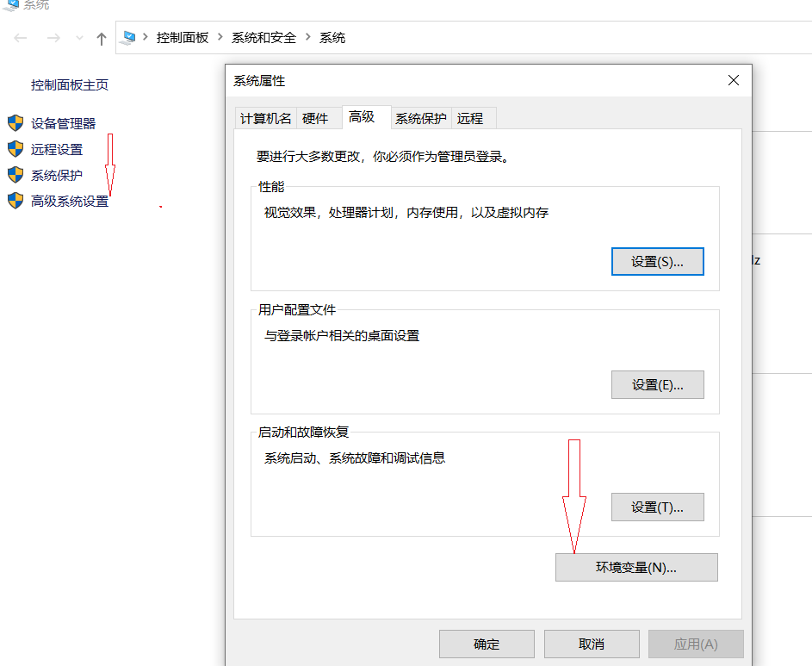Viewport: 812px width, 666px height.
Task: Click the 启动和故障恢复 group label
Action: click(303, 433)
